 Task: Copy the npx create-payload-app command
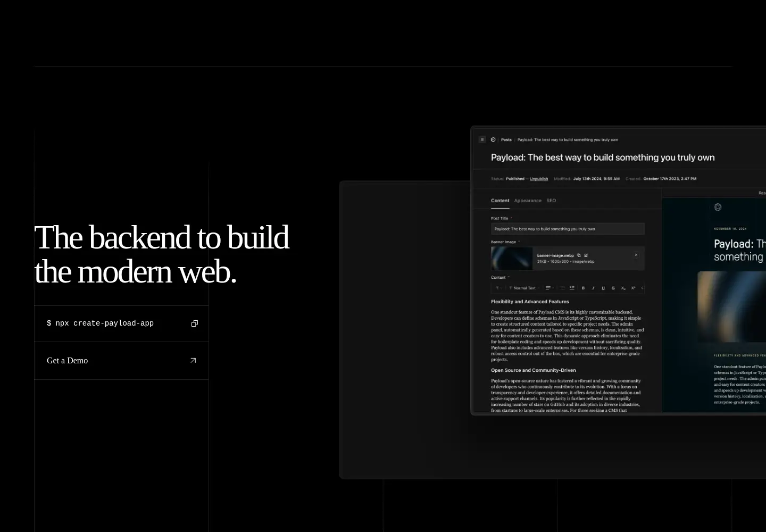coord(195,323)
